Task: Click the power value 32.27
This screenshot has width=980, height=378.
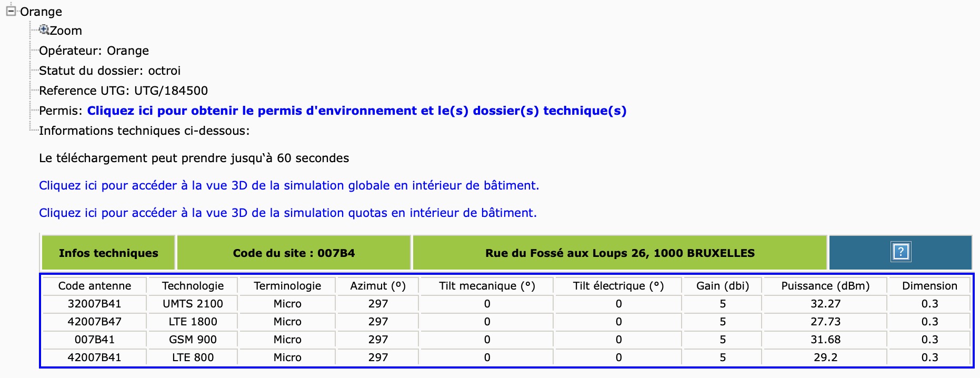Action: pos(825,304)
